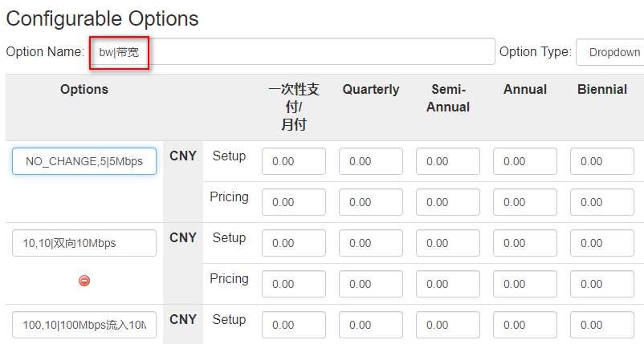This screenshot has width=644, height=344.
Task: Click 10Mbps option's Annual Pricing field
Action: 525,284
